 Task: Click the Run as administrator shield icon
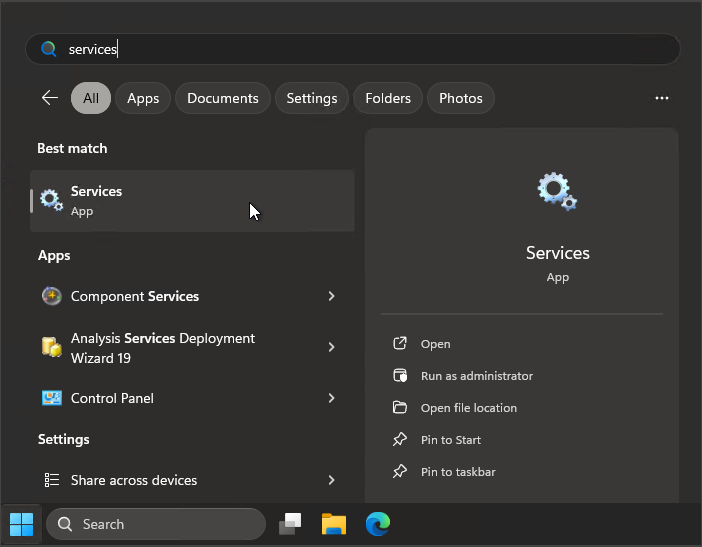(400, 376)
